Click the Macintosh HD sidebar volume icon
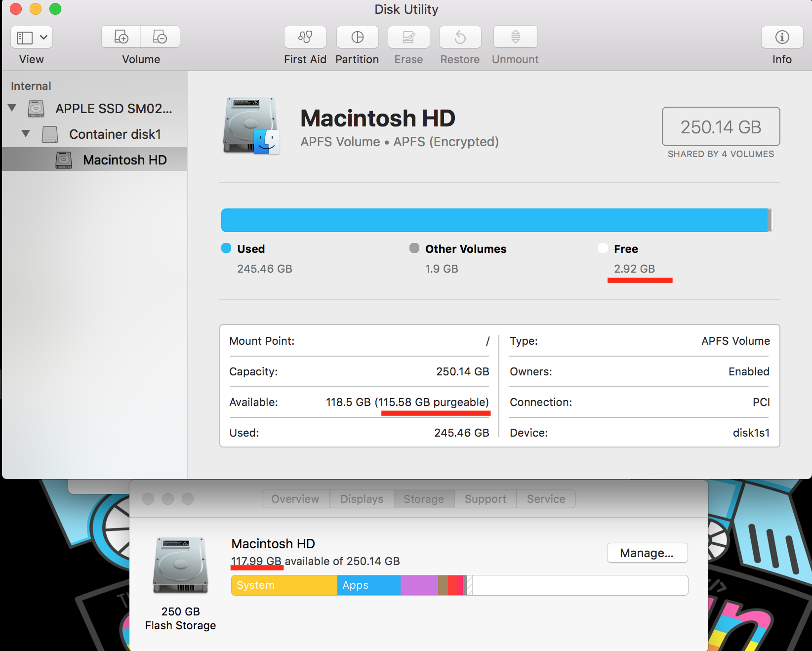 coord(64,160)
